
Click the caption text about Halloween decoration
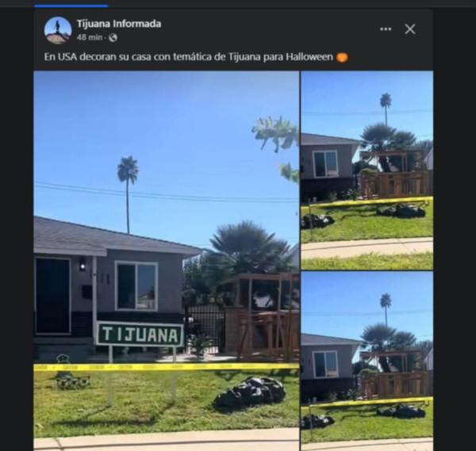tap(189, 57)
